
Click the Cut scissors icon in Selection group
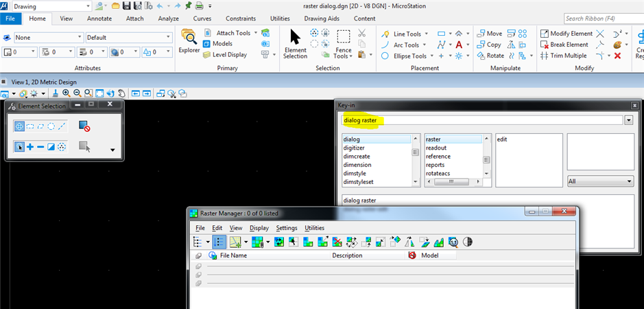(362, 33)
